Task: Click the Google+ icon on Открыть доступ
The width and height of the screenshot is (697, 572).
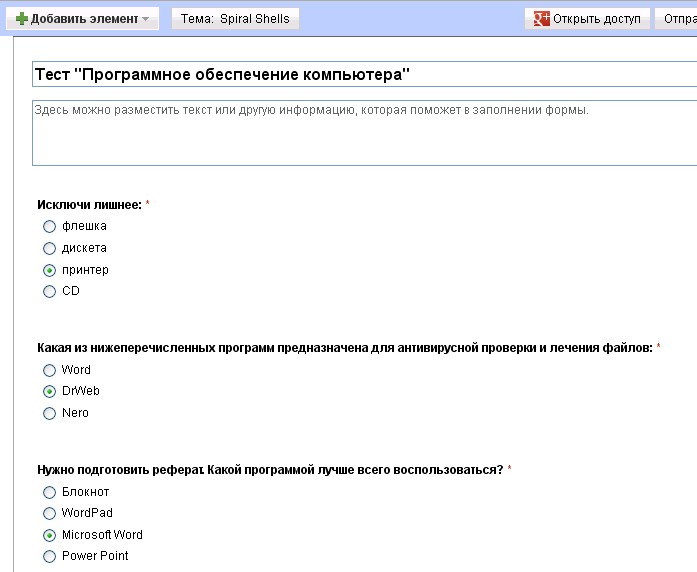Action: (x=541, y=19)
